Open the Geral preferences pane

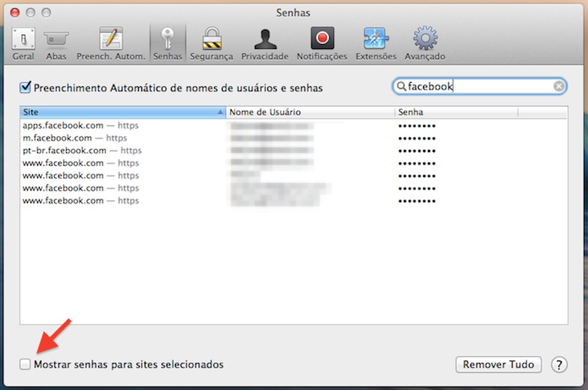coord(23,44)
